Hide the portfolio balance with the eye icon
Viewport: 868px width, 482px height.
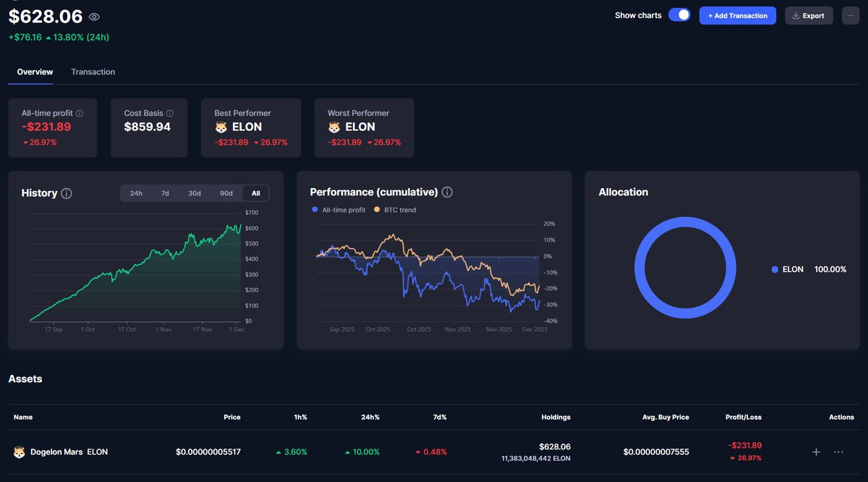93,16
